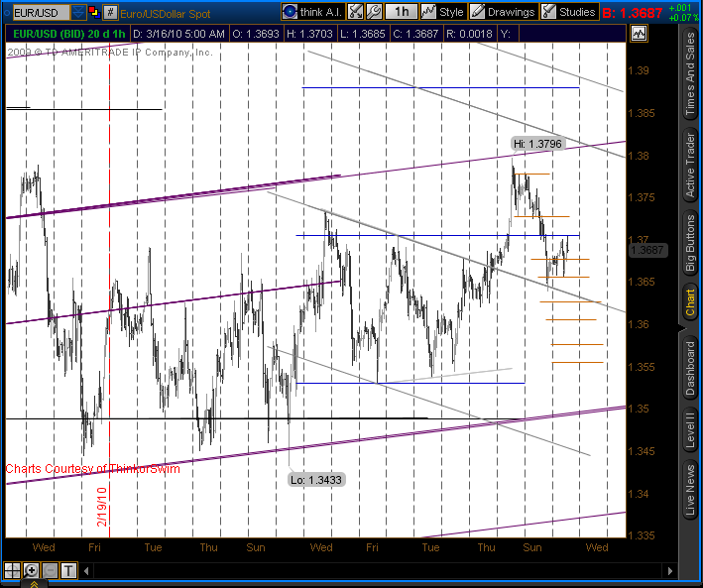Image resolution: width=703 pixels, height=588 pixels.
Task: Click the L: 1.3685 low value
Action: [362, 34]
